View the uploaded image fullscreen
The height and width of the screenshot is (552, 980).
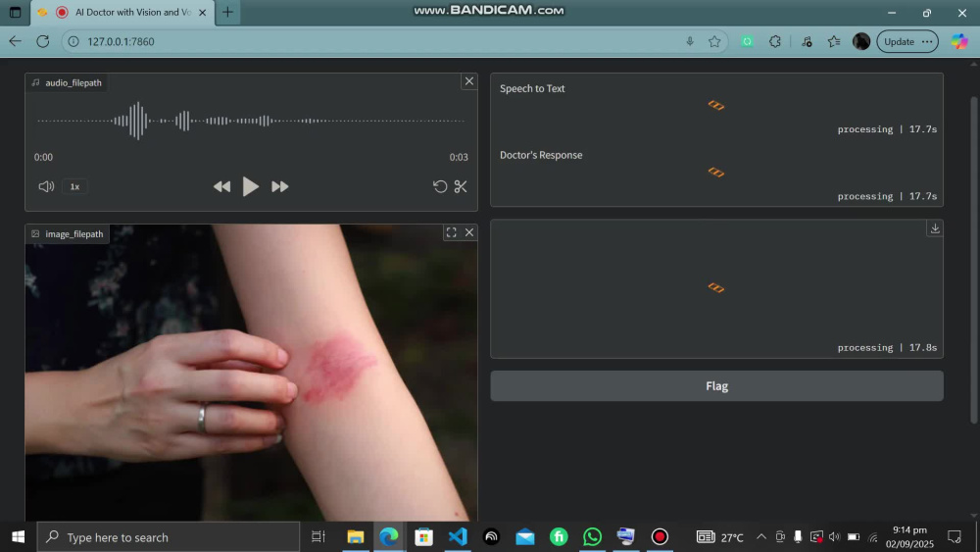(x=451, y=232)
